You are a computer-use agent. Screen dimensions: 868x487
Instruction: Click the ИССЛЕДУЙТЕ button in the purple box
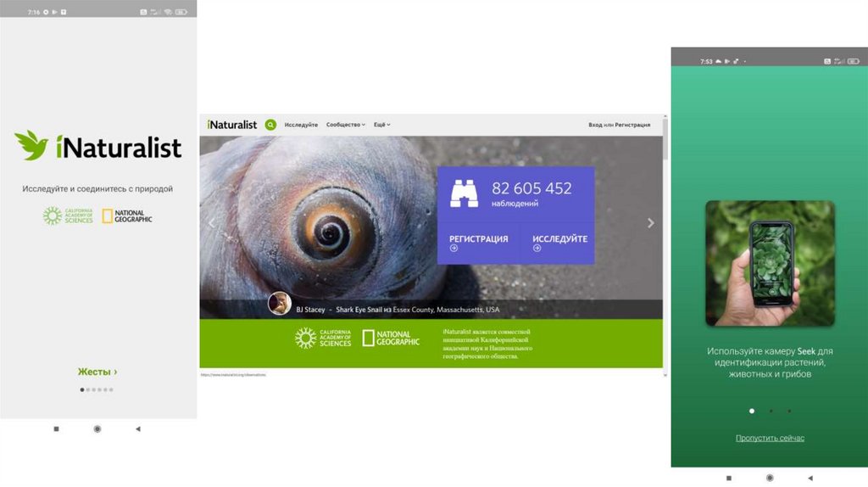559,243
